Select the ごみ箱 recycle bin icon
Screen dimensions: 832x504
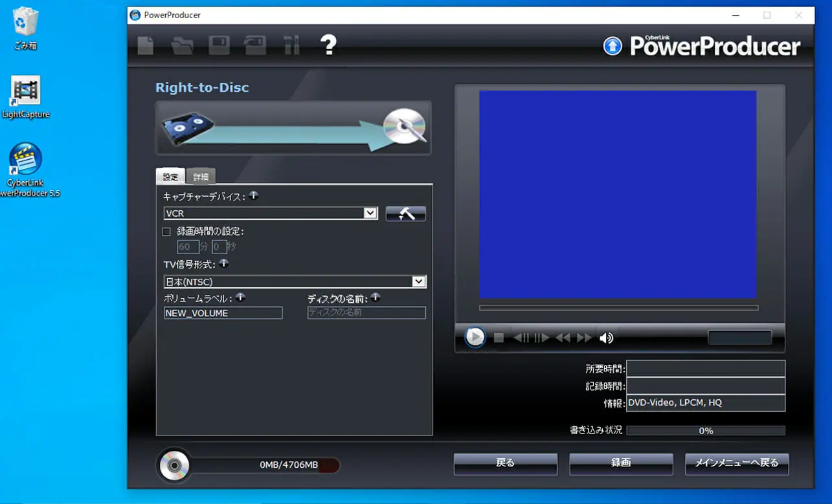tap(26, 29)
